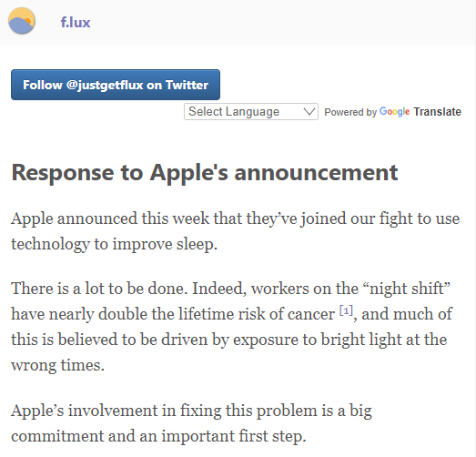Click the Response to Apple's announcement heading
This screenshot has width=476, height=457.
point(205,172)
